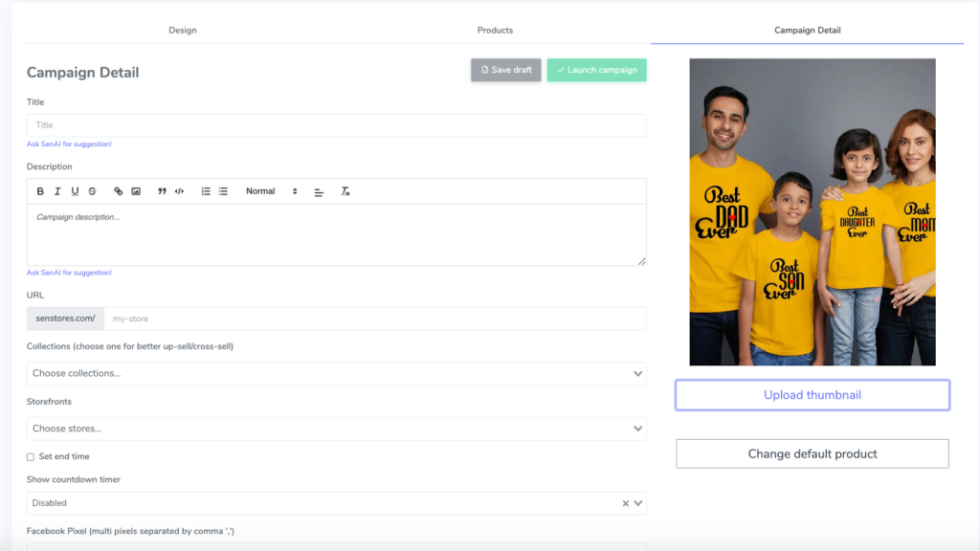Open the text alignment option
Screen dimensions: 980x551
click(x=319, y=191)
